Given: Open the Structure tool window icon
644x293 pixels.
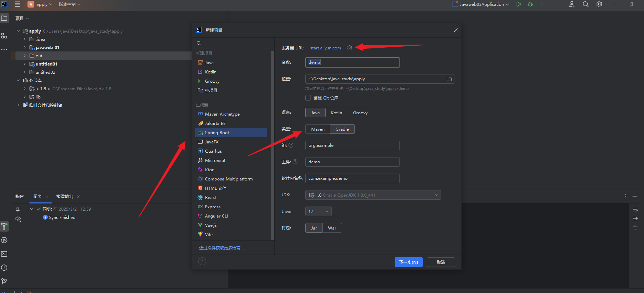Looking at the screenshot, I should [4, 35].
